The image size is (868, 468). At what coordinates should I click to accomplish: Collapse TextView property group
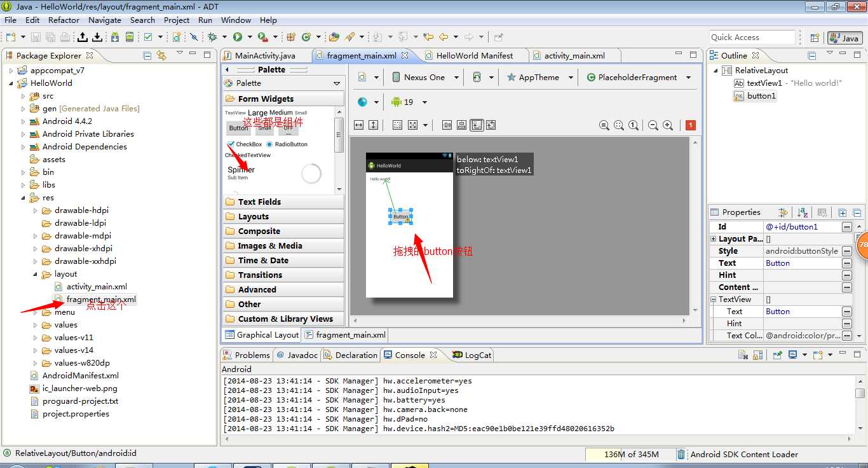(714, 299)
